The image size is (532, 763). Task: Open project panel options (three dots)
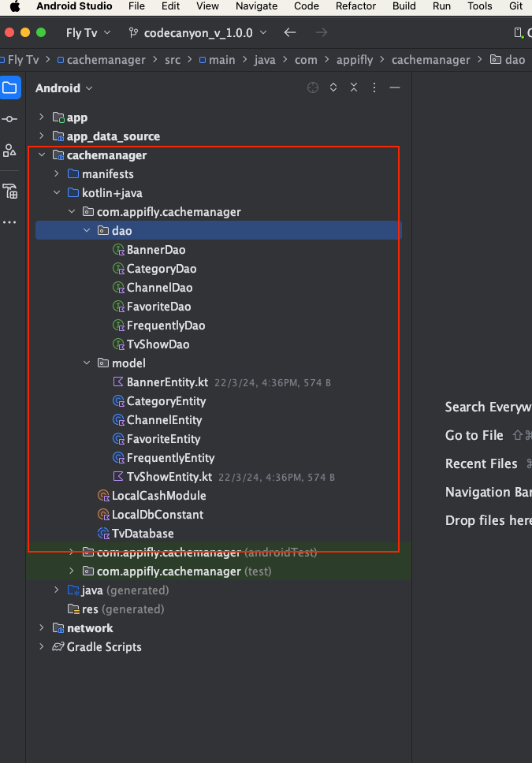click(x=374, y=88)
